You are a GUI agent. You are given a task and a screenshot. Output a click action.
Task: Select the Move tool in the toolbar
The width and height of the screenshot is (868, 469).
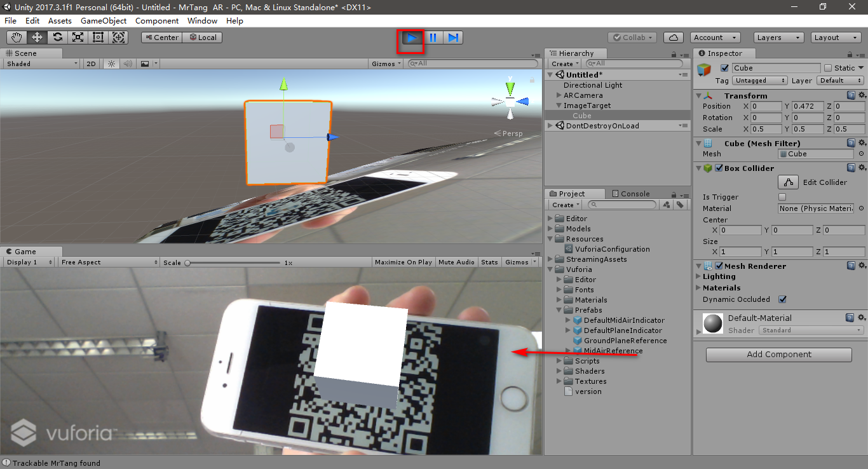click(x=36, y=37)
